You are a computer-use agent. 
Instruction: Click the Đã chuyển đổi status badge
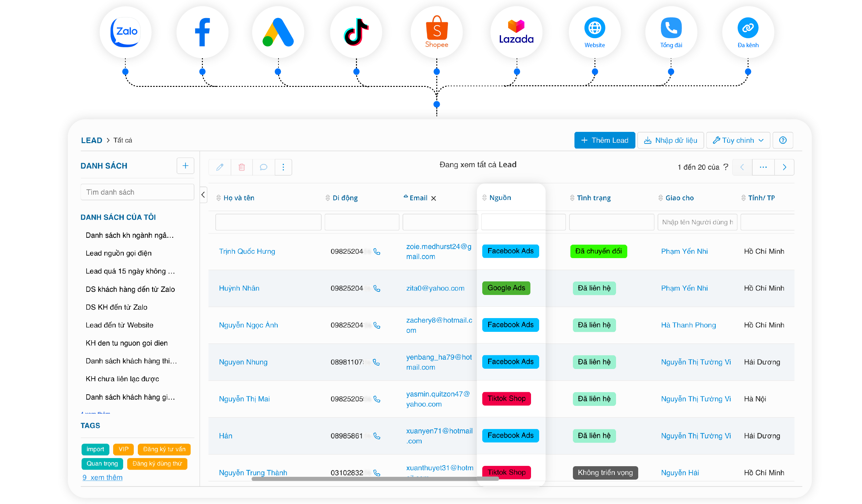coord(599,251)
